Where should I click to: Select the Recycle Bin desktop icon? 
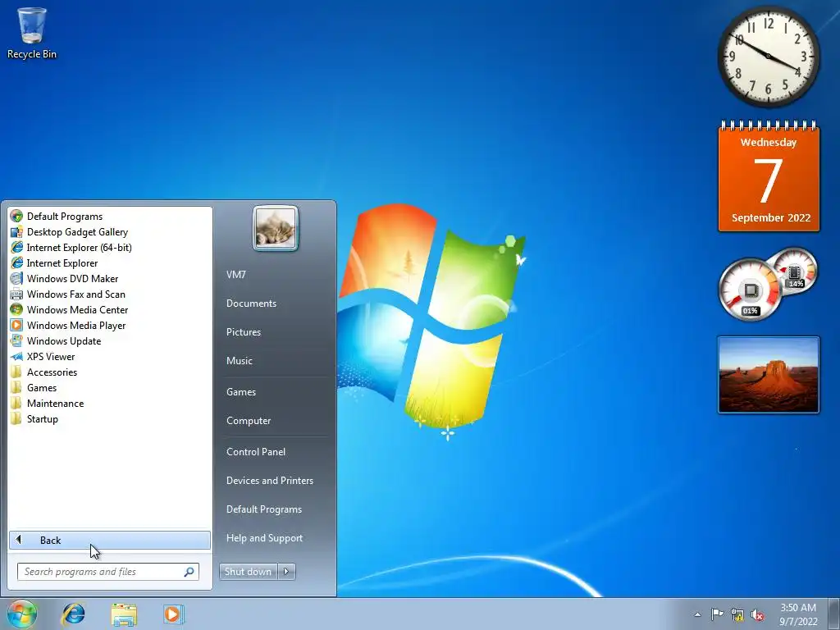[x=32, y=33]
